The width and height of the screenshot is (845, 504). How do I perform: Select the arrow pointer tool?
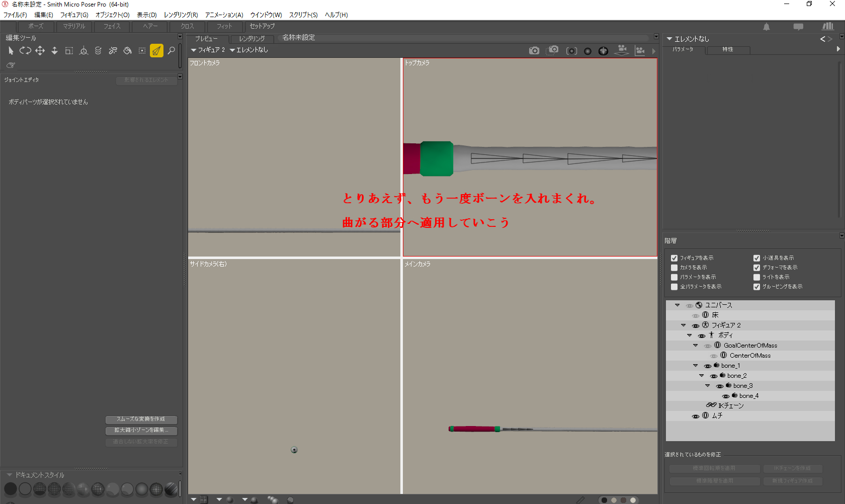coord(11,51)
